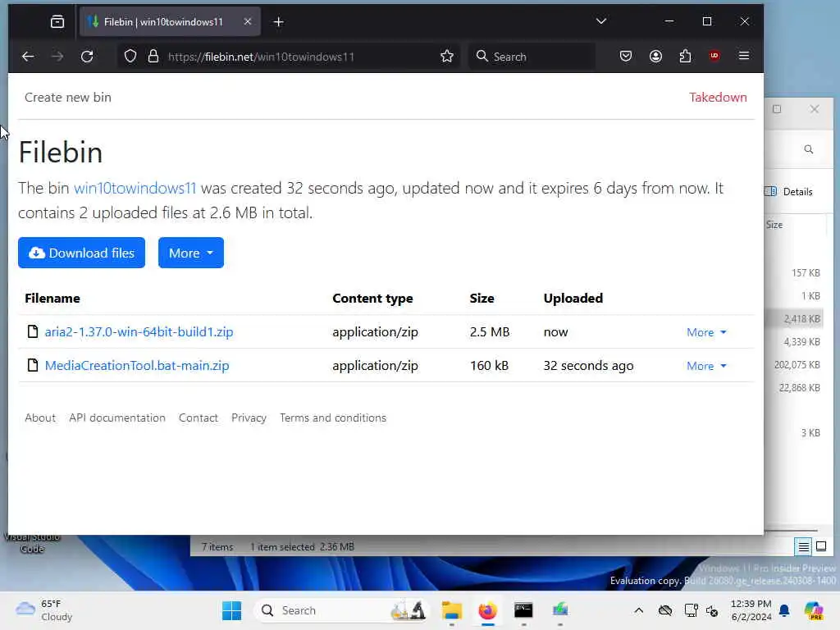The height and width of the screenshot is (630, 840).
Task: Reload the Filebin page
Action: click(x=87, y=57)
